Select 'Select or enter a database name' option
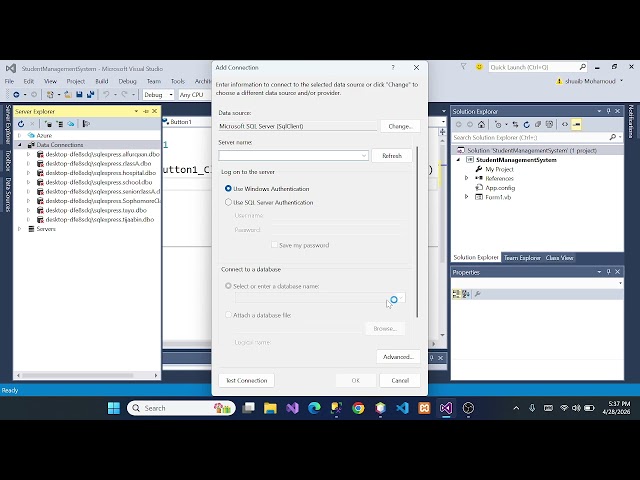 click(x=228, y=286)
